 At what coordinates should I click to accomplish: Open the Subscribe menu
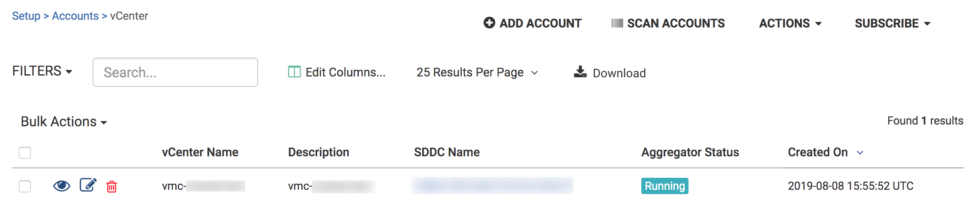point(892,23)
